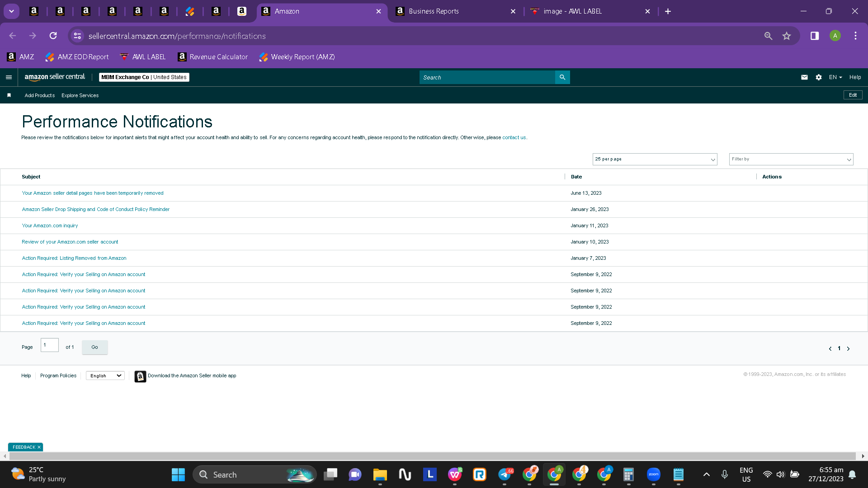Go to next page of notifications
The image size is (868, 488).
[848, 348]
